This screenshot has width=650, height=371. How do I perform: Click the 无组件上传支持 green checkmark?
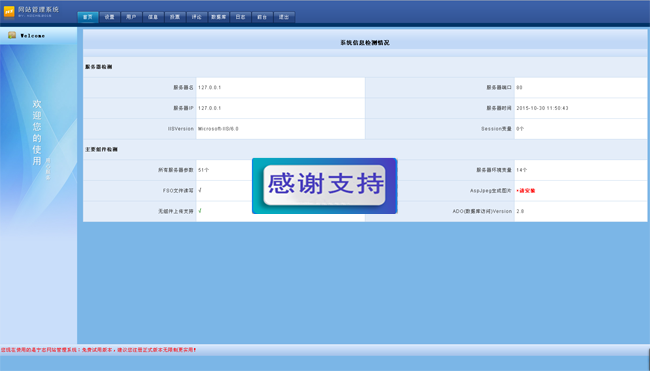point(200,211)
